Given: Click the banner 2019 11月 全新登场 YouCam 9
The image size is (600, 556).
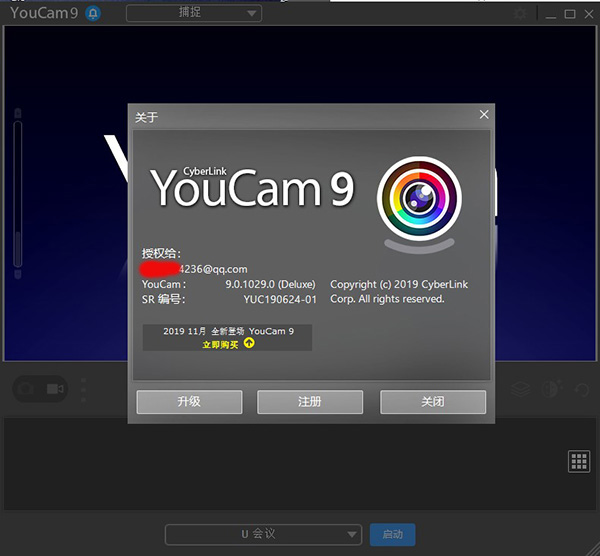Looking at the screenshot, I should tap(227, 331).
